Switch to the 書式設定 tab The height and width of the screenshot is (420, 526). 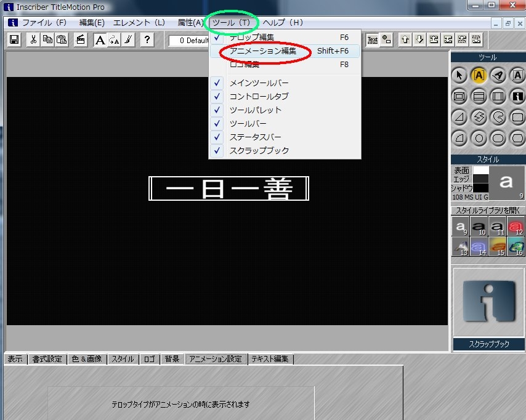coord(47,359)
